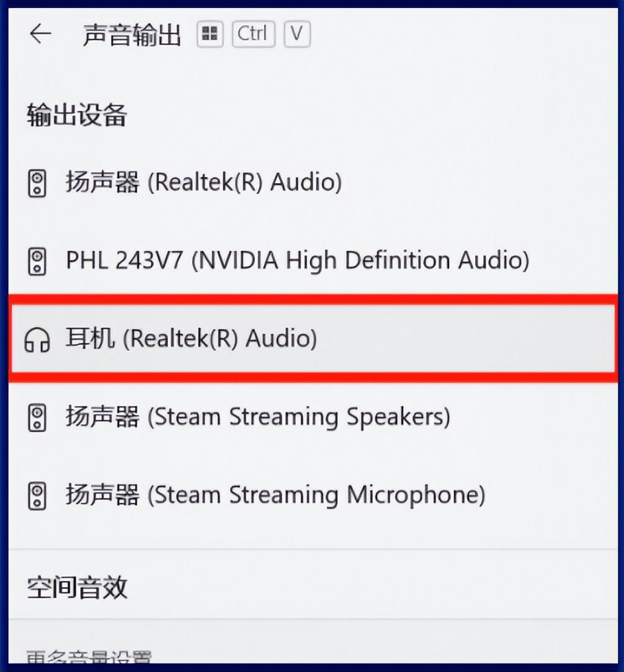Click the Steam Streaming Speakers device icon
The width and height of the screenshot is (624, 672).
pos(37,418)
